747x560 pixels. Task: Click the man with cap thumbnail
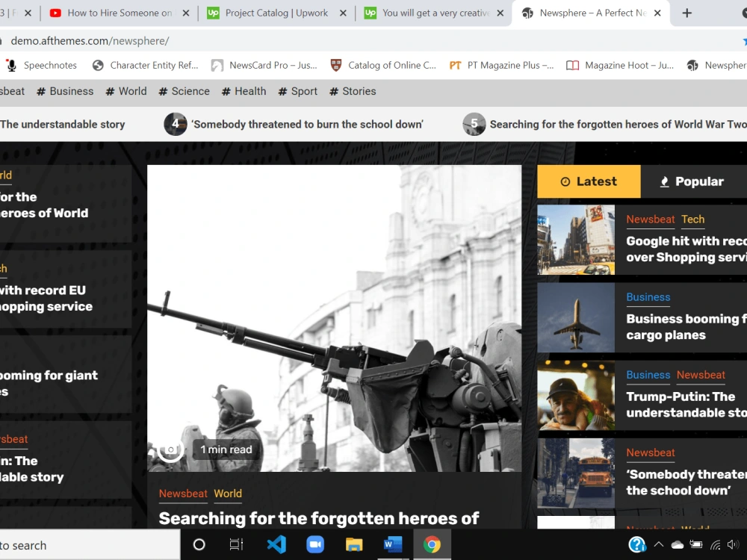(576, 395)
